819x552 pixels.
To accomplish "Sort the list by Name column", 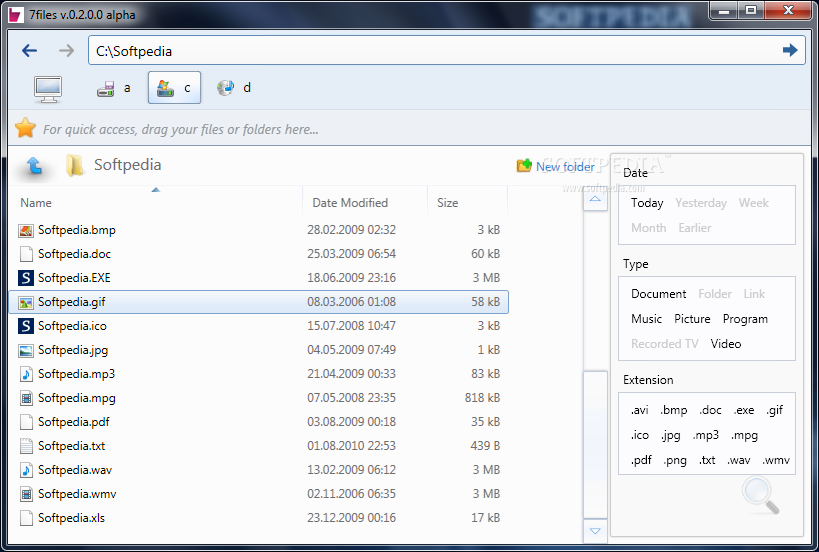I will (x=156, y=202).
